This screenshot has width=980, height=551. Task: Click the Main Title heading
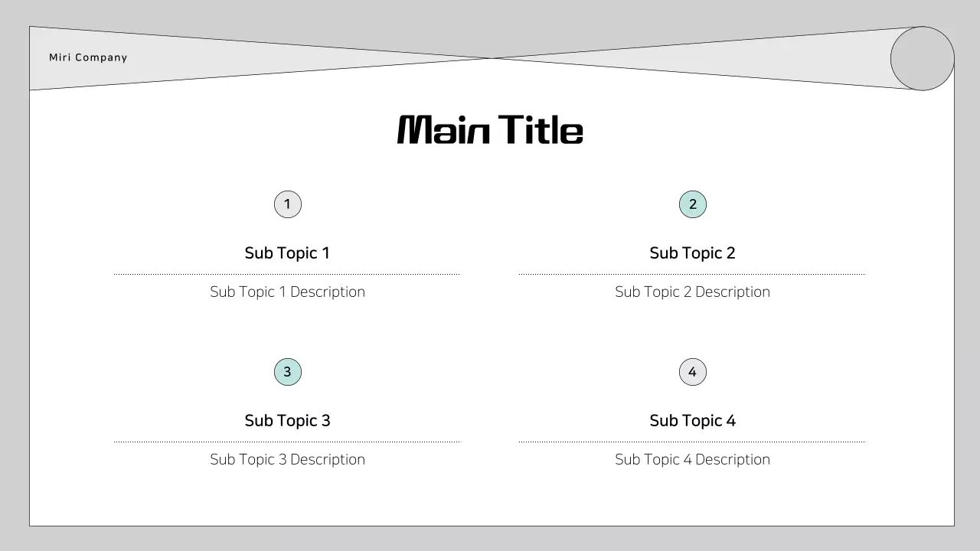tap(490, 130)
